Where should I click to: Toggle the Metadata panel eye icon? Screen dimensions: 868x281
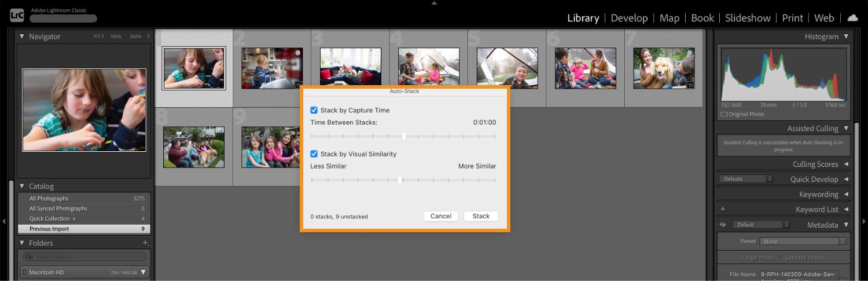723,225
